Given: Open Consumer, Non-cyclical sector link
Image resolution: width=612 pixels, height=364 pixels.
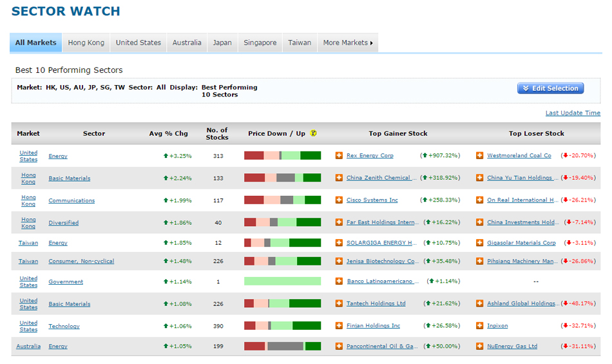Looking at the screenshot, I should [x=81, y=261].
